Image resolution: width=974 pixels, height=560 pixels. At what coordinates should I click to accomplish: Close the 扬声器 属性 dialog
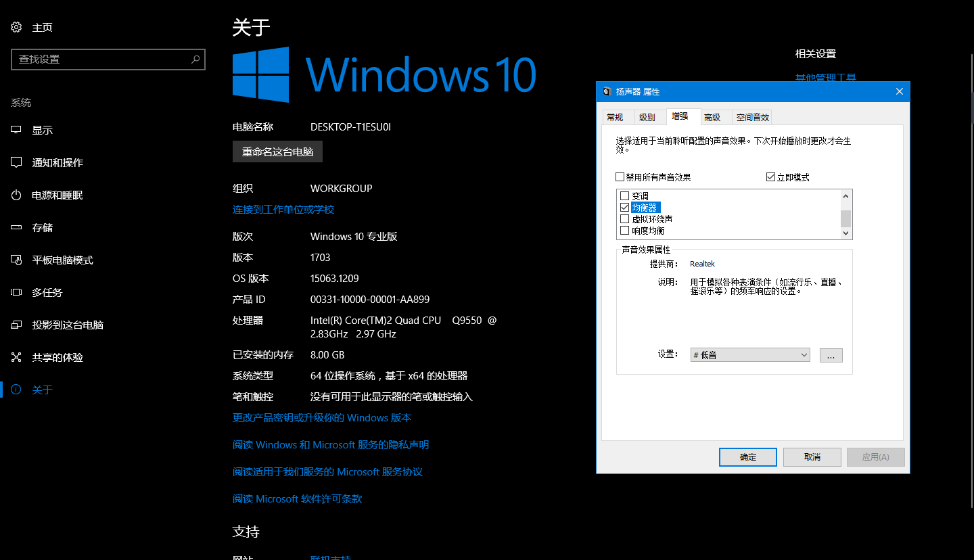[899, 91]
